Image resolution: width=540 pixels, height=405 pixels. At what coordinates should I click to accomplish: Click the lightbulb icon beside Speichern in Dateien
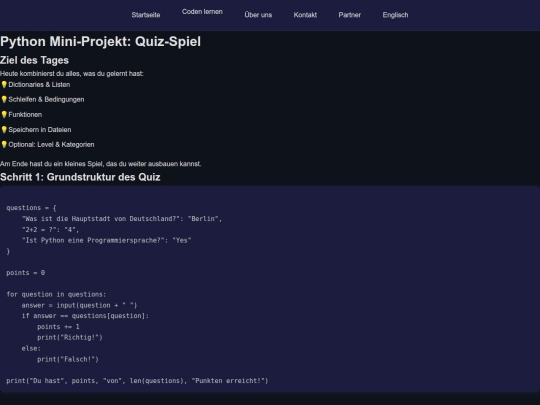point(4,129)
